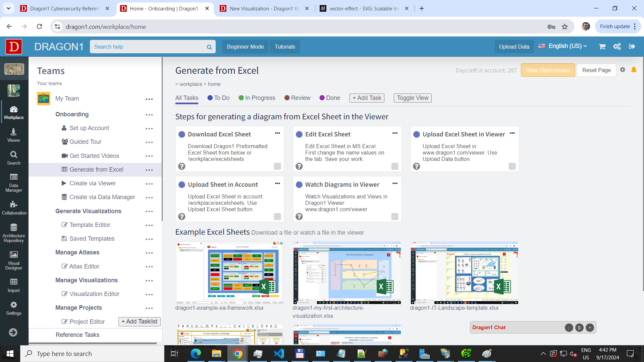Click the Toggle View button
This screenshot has width=644, height=362.
[413, 98]
